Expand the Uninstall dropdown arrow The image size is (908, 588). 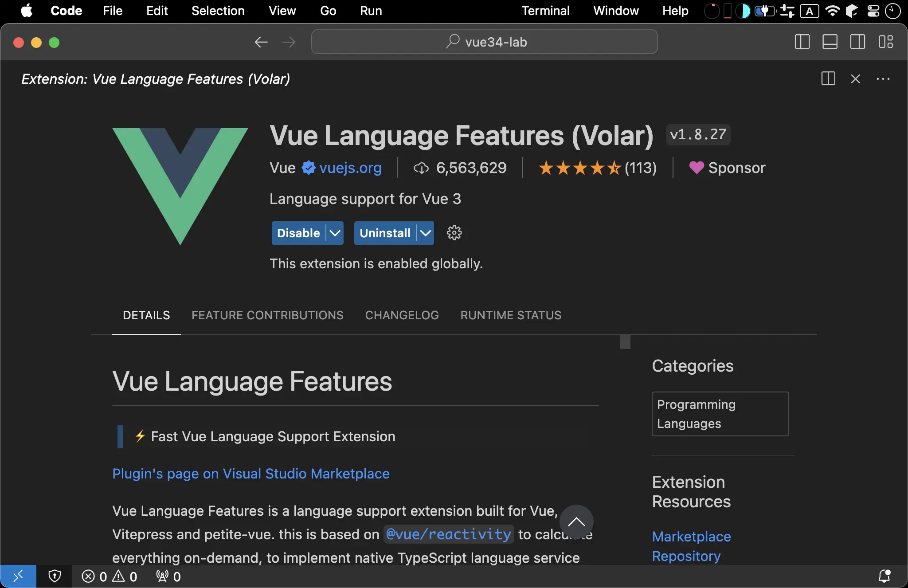(x=426, y=233)
